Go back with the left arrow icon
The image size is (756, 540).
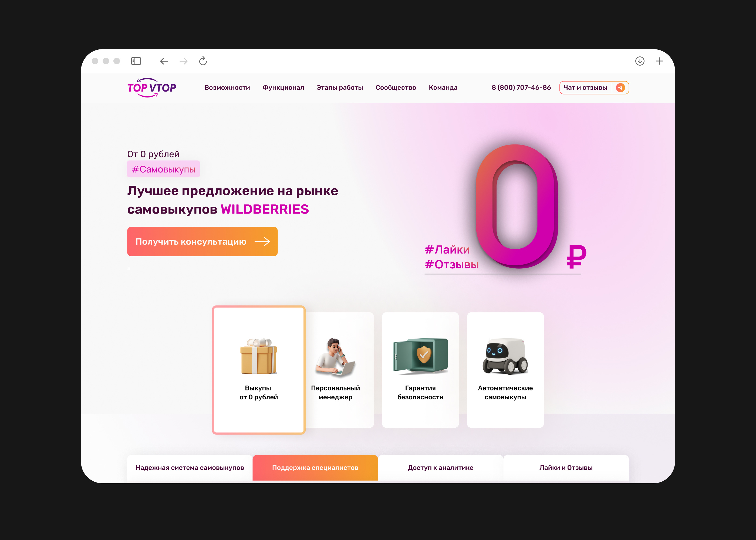click(164, 61)
